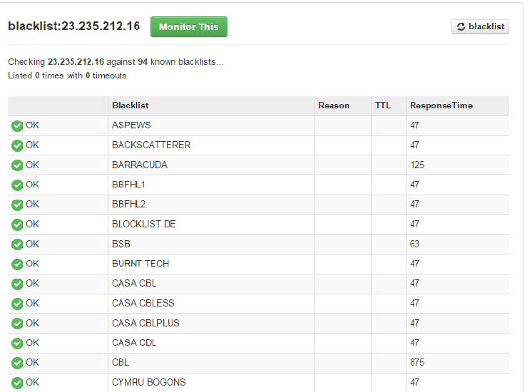Image resolution: width=532 pixels, height=392 pixels.
Task: Click the green check icon for BBFHL1
Action: [17, 185]
